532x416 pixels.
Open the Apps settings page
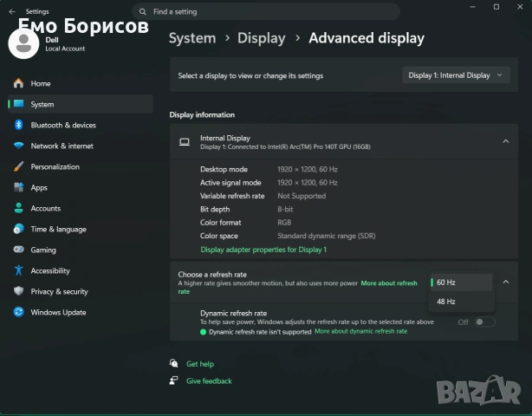tap(39, 187)
